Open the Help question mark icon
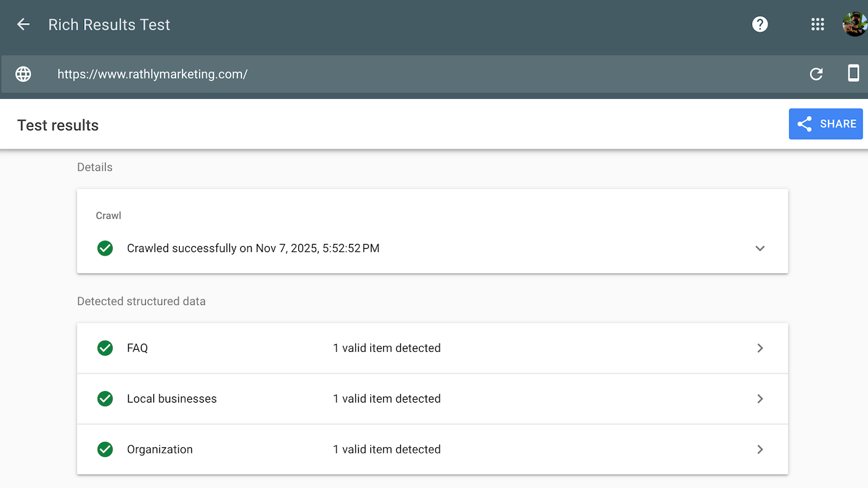The image size is (868, 488). click(759, 24)
